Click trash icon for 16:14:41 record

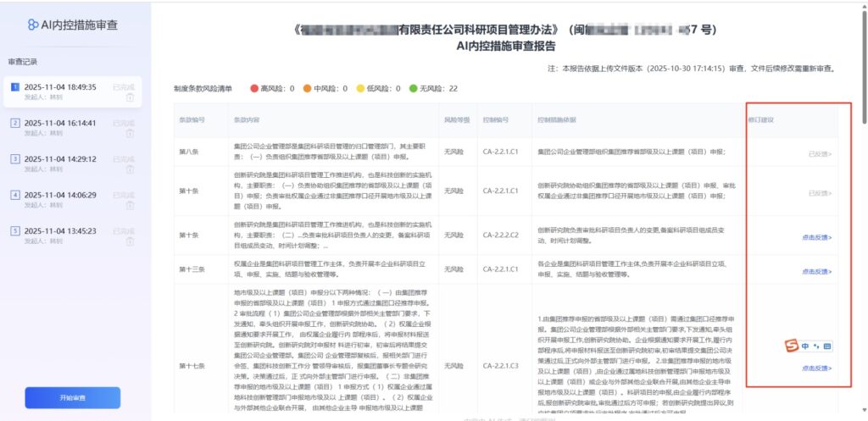[129, 133]
